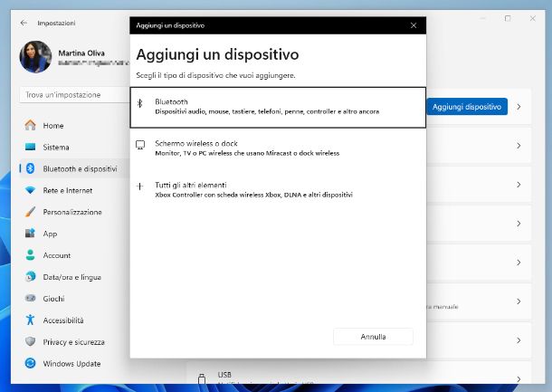Open Sistema settings page
The height and width of the screenshot is (392, 552).
56,148
